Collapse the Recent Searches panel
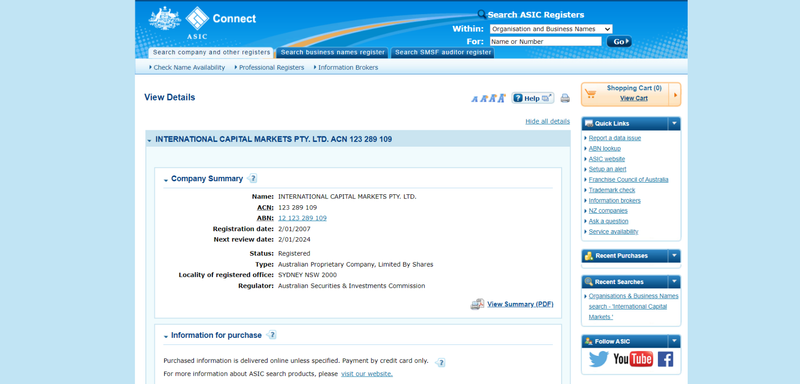 pos(674,281)
